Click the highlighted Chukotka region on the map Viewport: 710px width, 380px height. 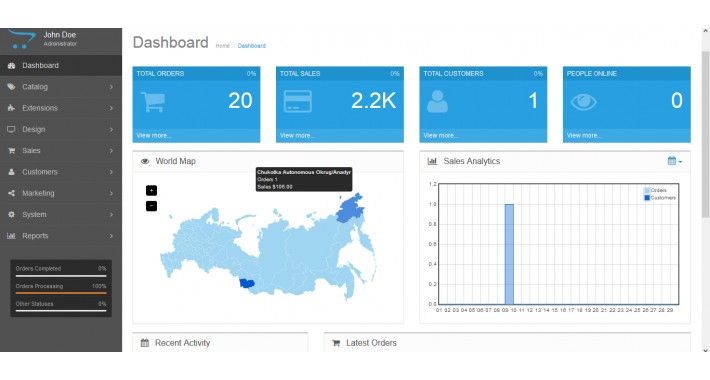[350, 209]
